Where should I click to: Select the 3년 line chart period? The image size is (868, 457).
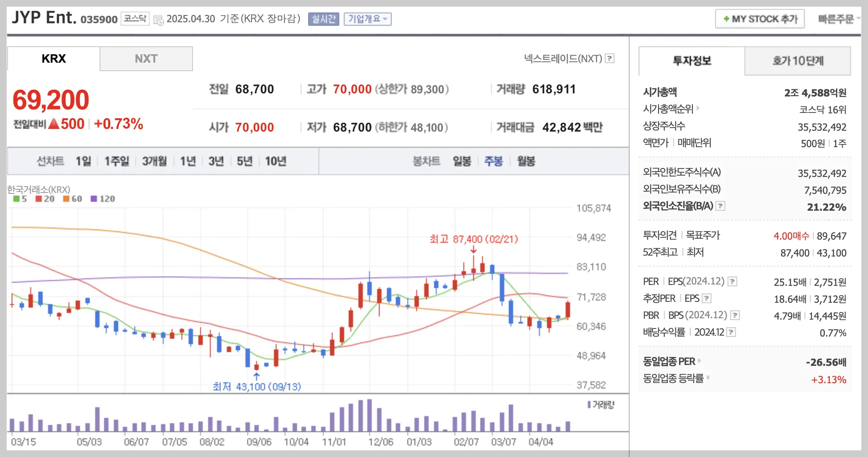pyautogui.click(x=216, y=161)
